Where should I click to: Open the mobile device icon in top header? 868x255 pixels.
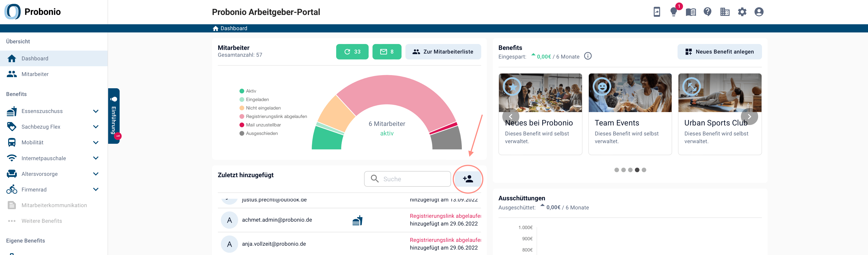tap(657, 12)
